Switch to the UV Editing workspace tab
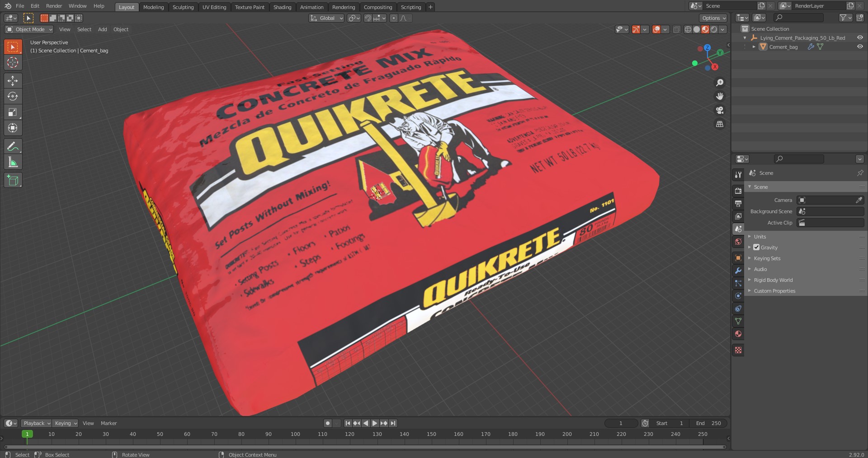 [214, 7]
